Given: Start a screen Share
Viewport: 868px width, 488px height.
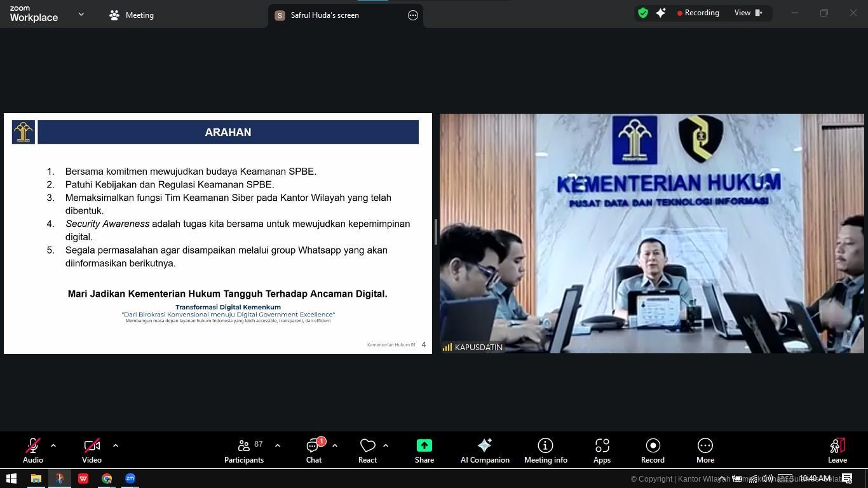Looking at the screenshot, I should point(424,449).
